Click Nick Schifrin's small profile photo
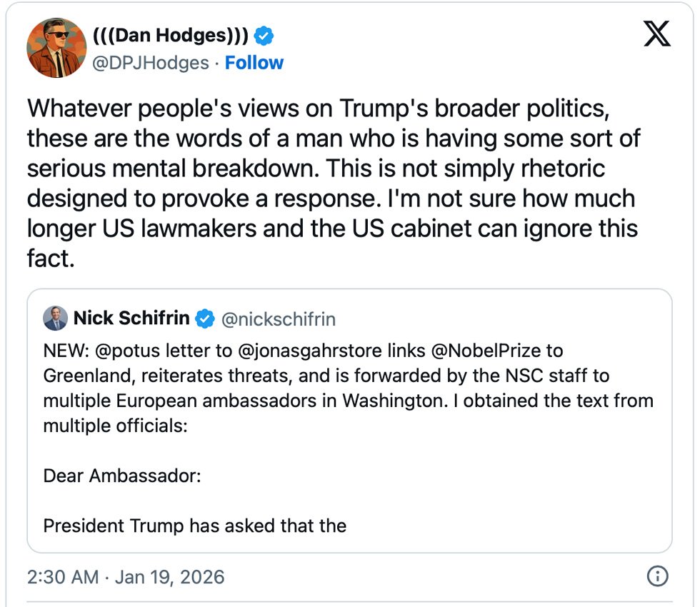This screenshot has height=607, width=700. pos(55,318)
